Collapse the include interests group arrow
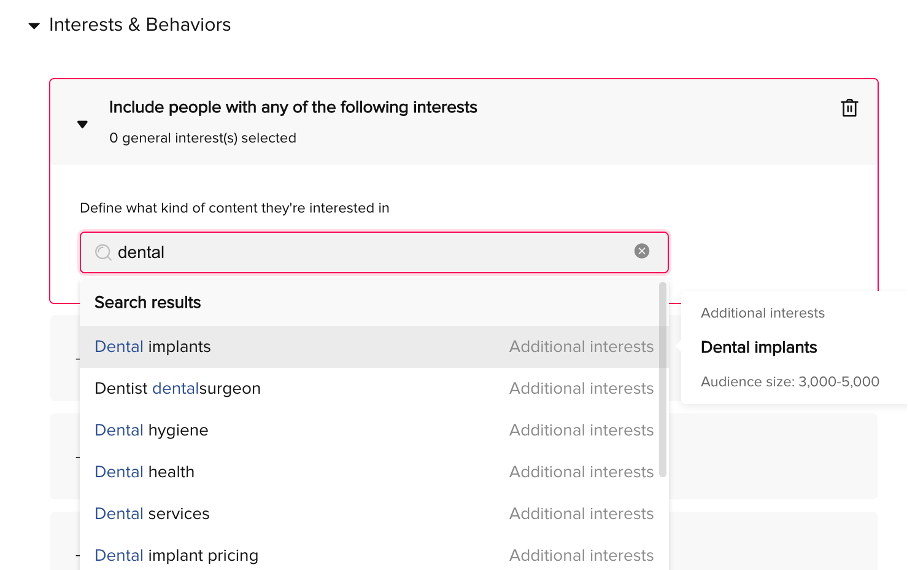This screenshot has width=908, height=570. (x=82, y=124)
